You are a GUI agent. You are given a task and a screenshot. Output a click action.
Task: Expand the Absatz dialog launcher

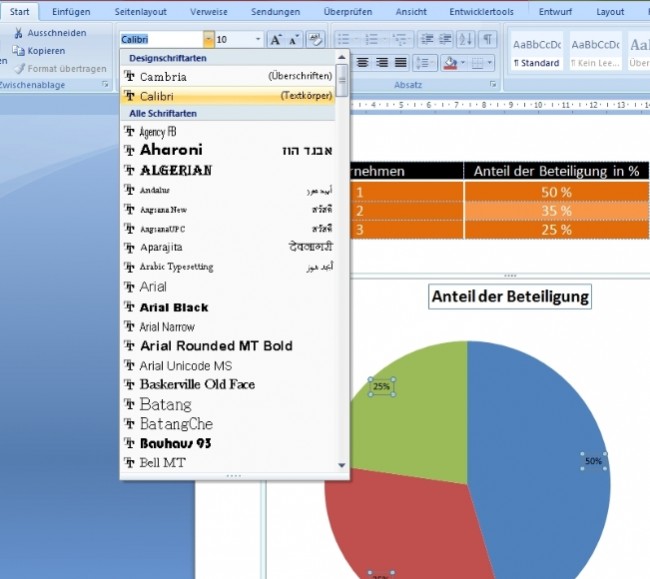point(493,85)
